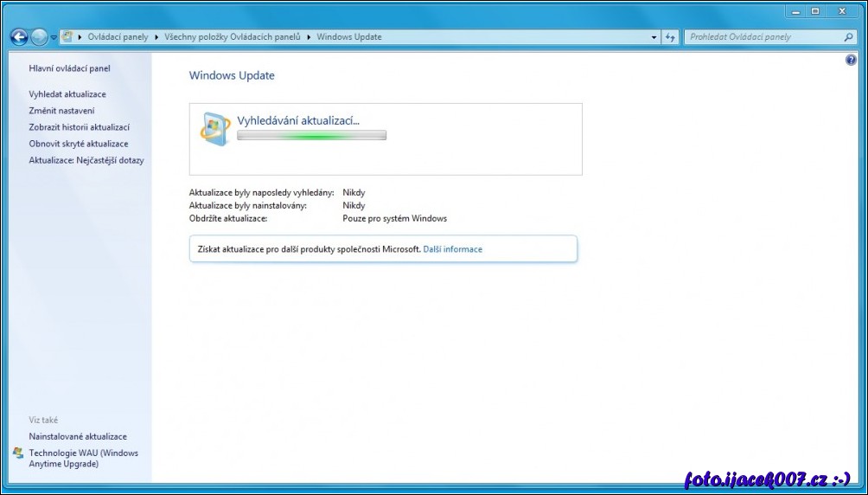The height and width of the screenshot is (495, 868).
Task: Click the Windows Anytime Upgrade icon
Action: tap(18, 453)
